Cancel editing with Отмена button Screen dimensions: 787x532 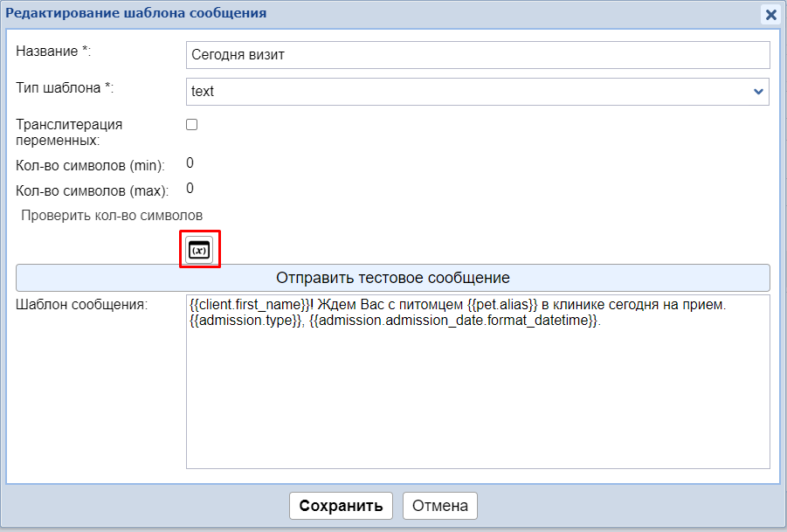(x=440, y=506)
